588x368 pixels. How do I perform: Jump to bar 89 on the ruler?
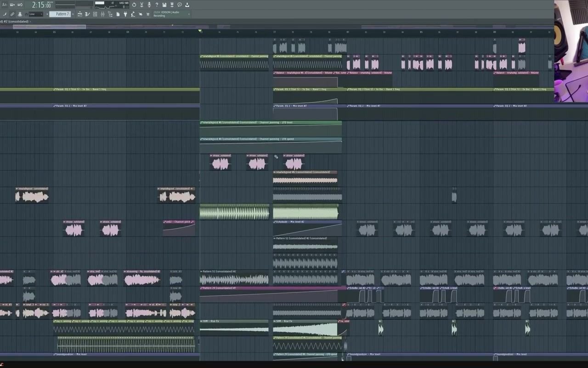point(494,32)
